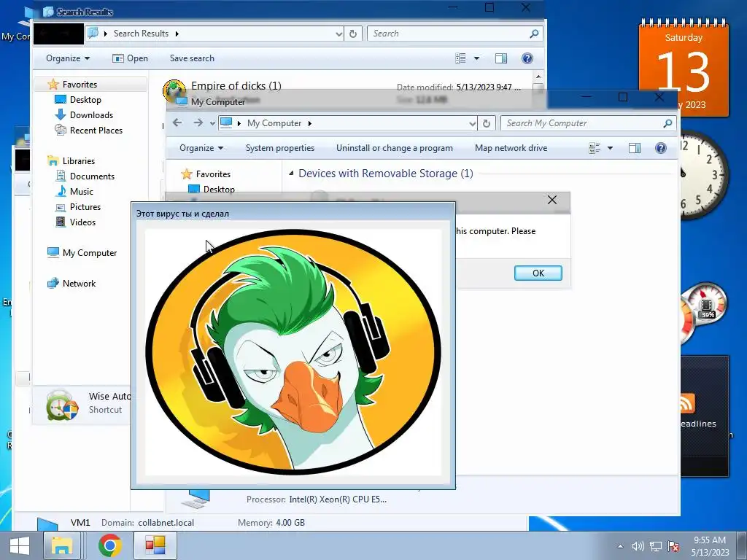Image resolution: width=747 pixels, height=560 pixels.
Task: Change view icon in Search Results window
Action: tap(460, 58)
